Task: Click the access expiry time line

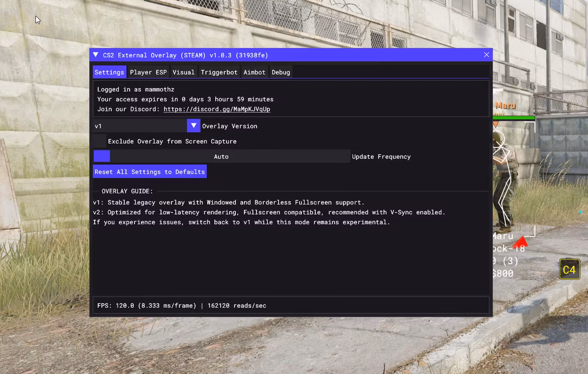Action: click(185, 99)
